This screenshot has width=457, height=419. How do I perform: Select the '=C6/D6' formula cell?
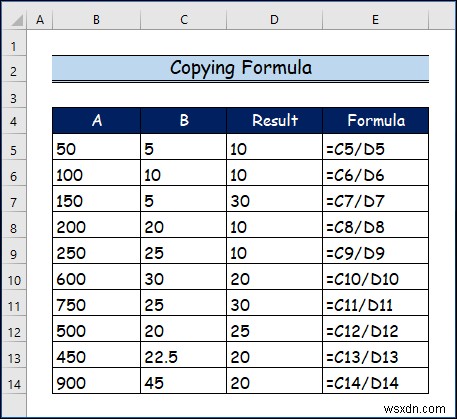point(376,173)
